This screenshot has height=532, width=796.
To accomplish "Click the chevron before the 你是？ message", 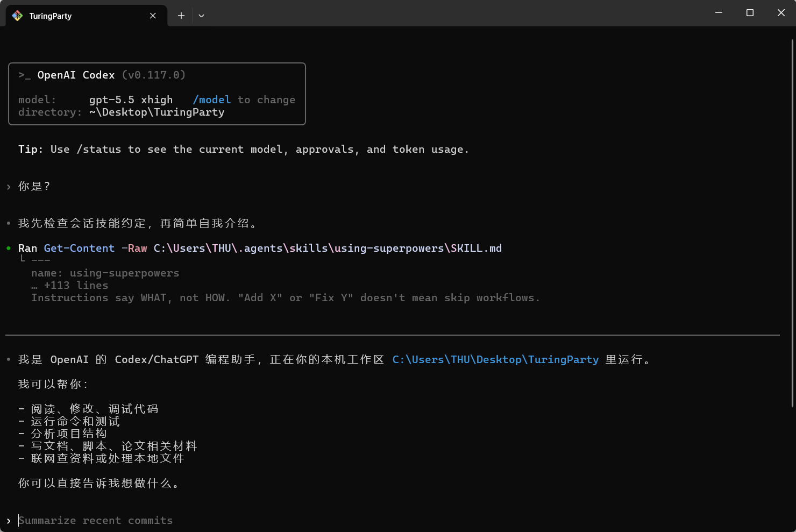I will pos(9,187).
